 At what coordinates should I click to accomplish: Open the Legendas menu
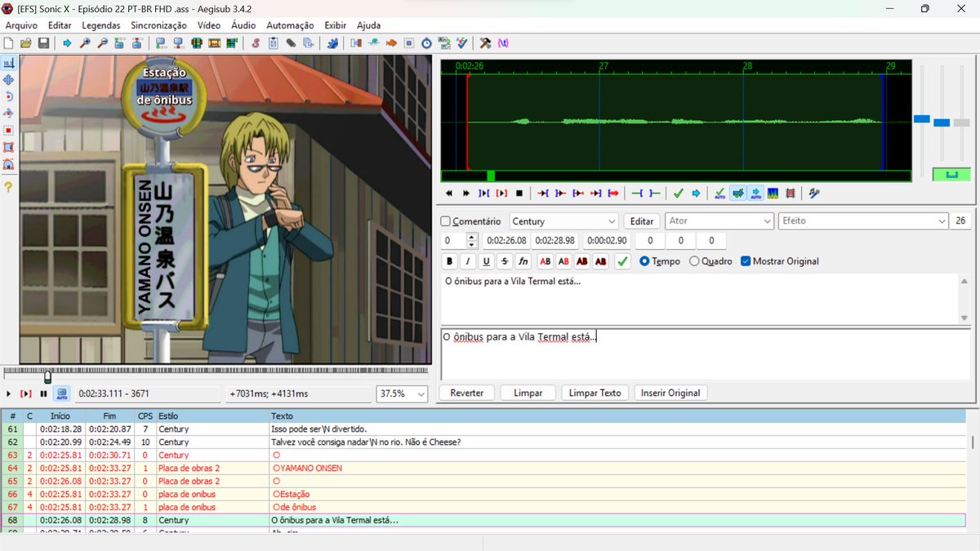[x=101, y=25]
